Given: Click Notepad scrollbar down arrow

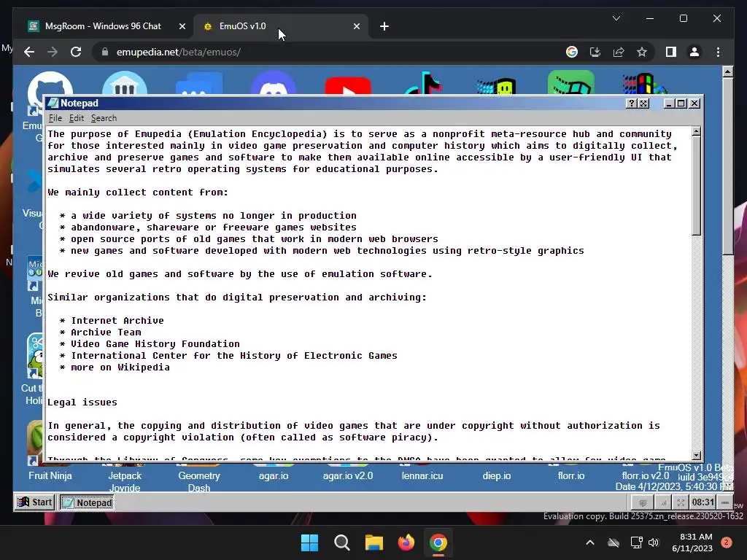Looking at the screenshot, I should (x=697, y=455).
